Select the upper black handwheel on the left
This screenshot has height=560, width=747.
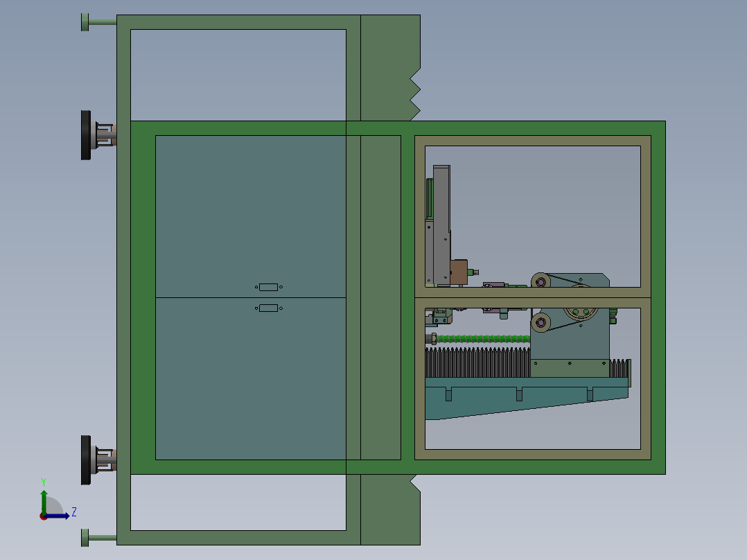pyautogui.click(x=86, y=135)
